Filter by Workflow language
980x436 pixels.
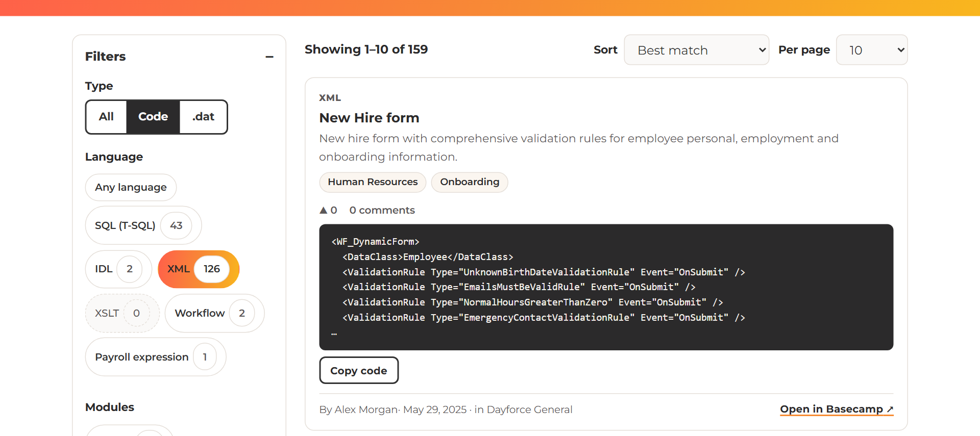[x=214, y=313]
